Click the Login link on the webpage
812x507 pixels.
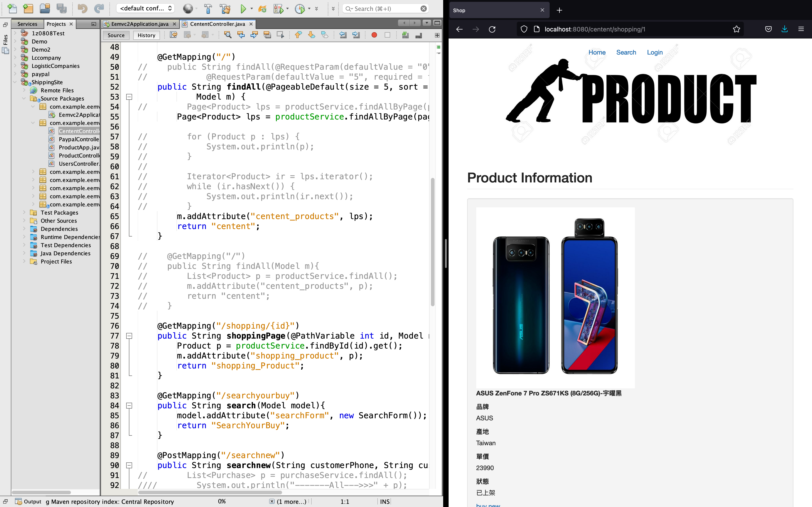click(655, 52)
